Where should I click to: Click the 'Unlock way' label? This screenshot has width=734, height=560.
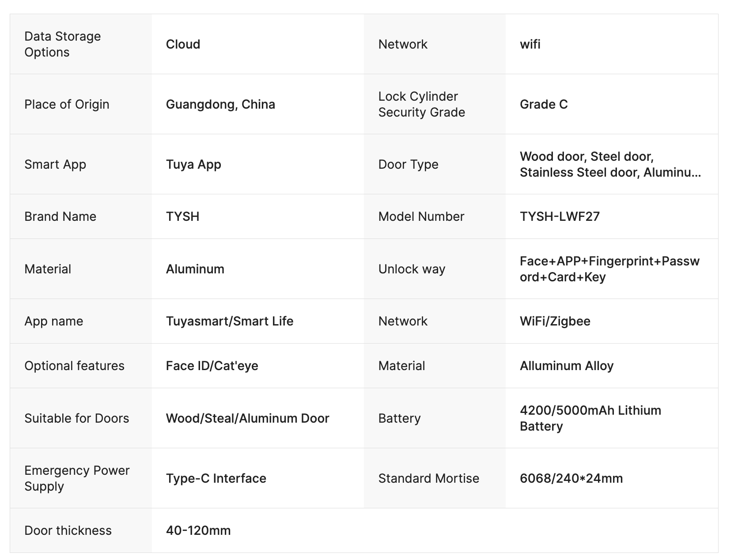(412, 269)
